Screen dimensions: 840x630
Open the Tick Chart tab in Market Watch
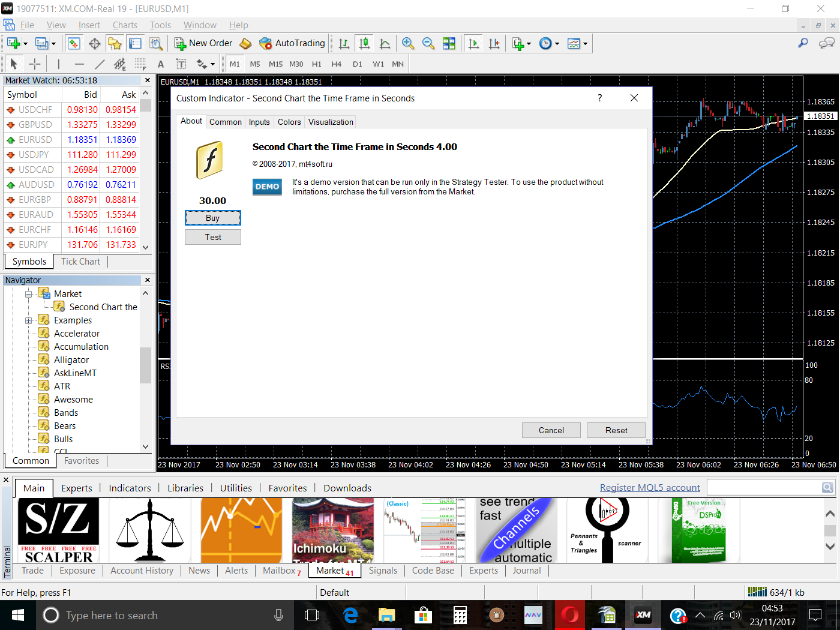(x=80, y=262)
